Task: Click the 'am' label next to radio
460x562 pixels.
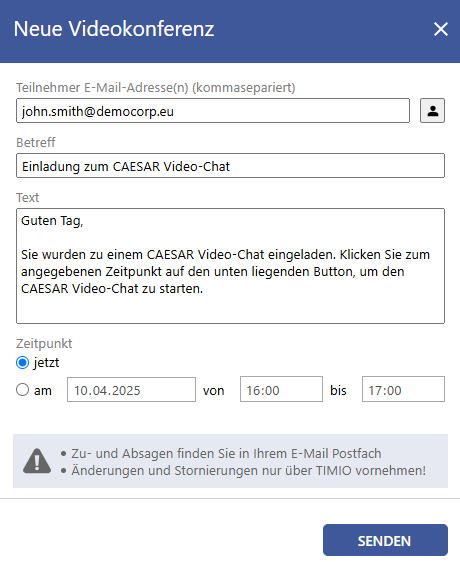Action: [43, 390]
